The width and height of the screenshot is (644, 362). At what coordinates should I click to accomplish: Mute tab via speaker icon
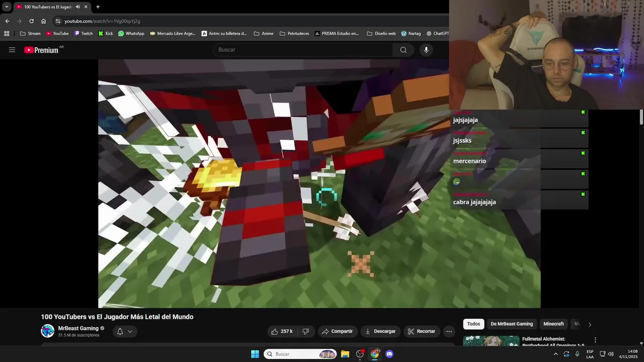77,7
